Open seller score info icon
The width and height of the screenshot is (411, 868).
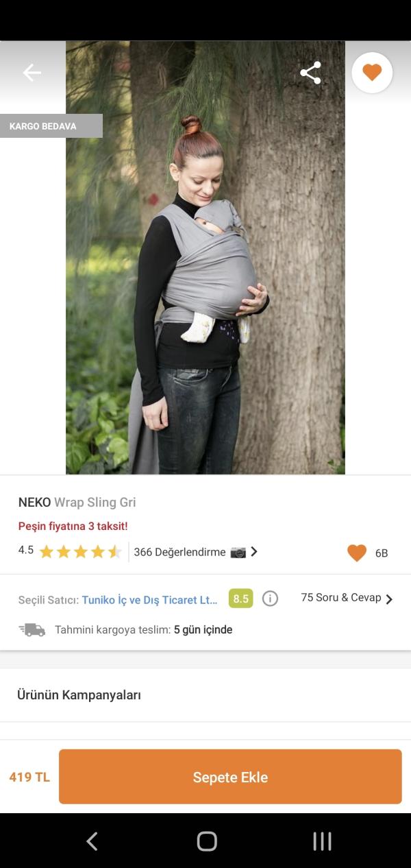[x=271, y=599]
